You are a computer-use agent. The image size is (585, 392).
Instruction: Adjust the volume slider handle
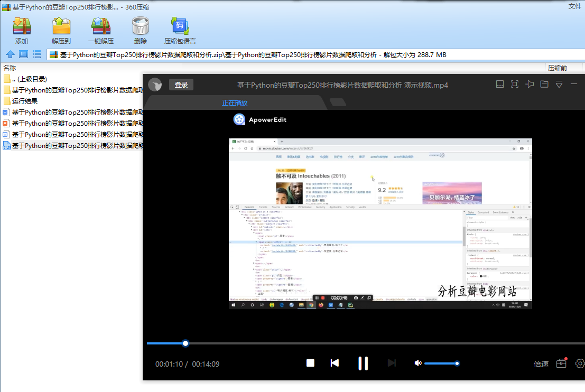click(457, 363)
